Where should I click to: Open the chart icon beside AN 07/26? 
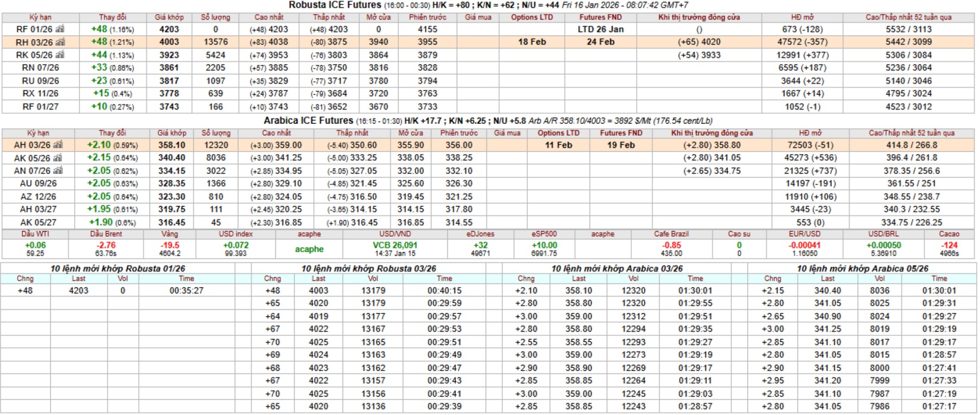[58, 170]
